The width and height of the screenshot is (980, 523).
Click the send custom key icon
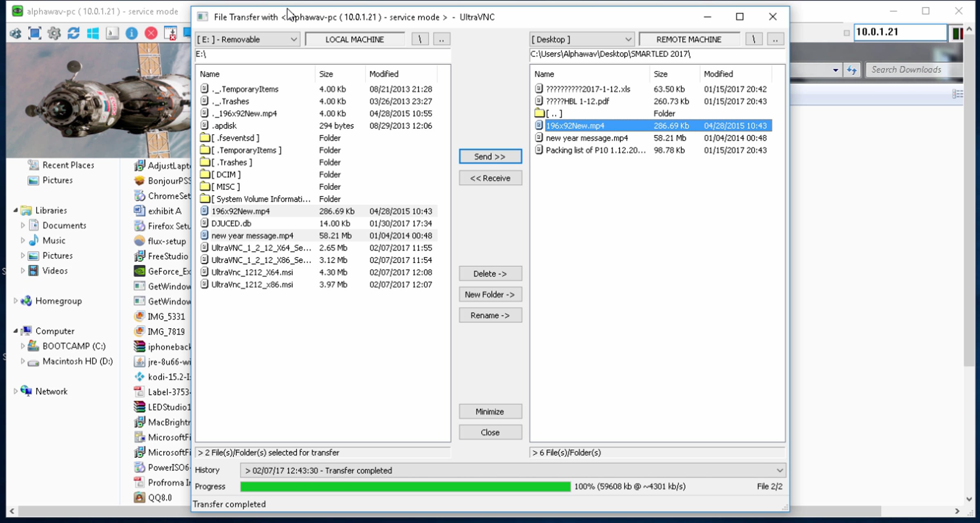click(x=112, y=33)
